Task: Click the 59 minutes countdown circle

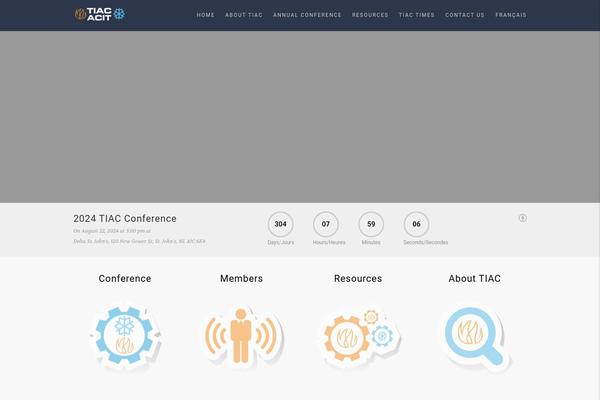Action: tap(371, 224)
